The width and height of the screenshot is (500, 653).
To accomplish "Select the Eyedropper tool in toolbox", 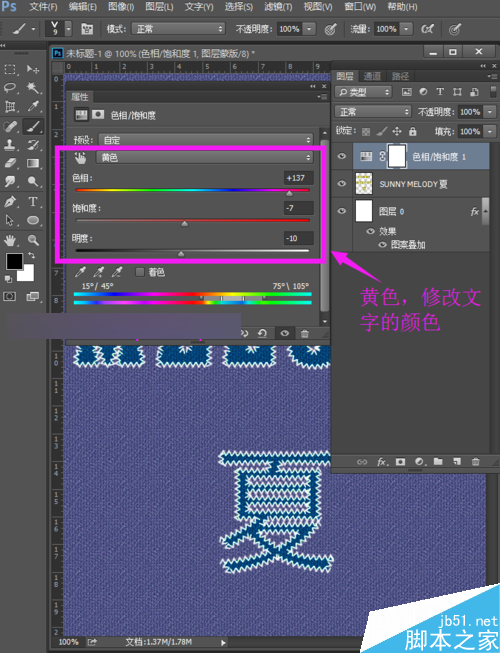I will (x=33, y=106).
